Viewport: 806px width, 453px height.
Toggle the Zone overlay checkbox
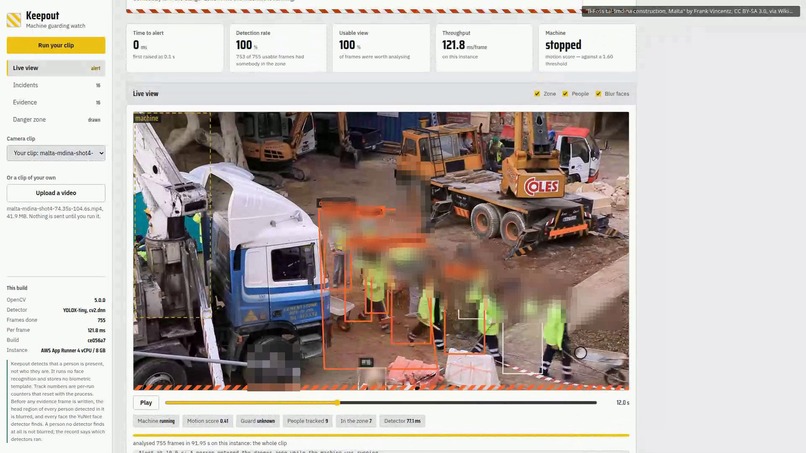(x=537, y=94)
